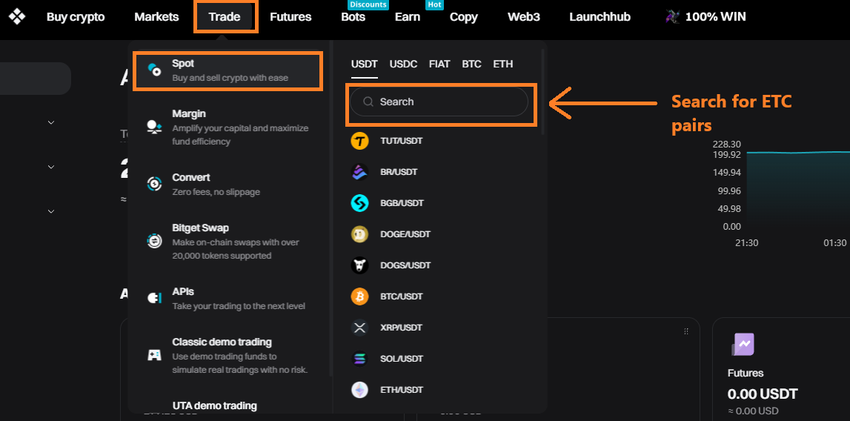Select the BTC/USDT pair
Image resolution: width=850 pixels, height=421 pixels.
(401, 297)
